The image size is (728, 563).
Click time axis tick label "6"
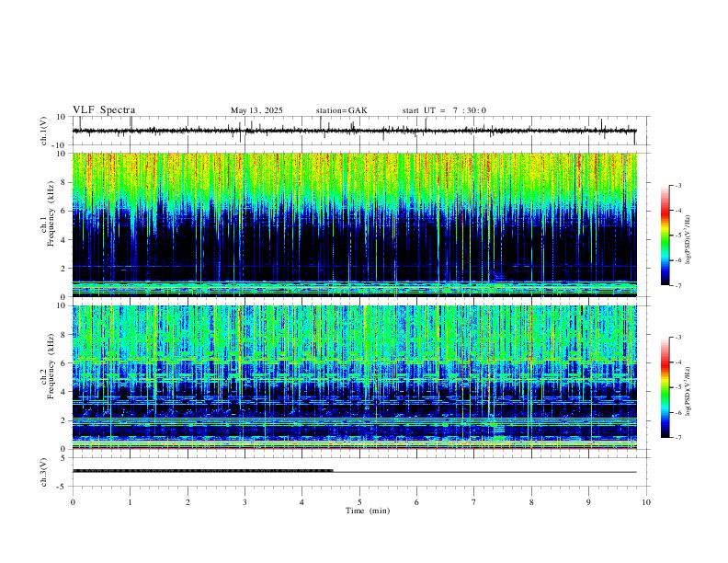[x=417, y=502]
